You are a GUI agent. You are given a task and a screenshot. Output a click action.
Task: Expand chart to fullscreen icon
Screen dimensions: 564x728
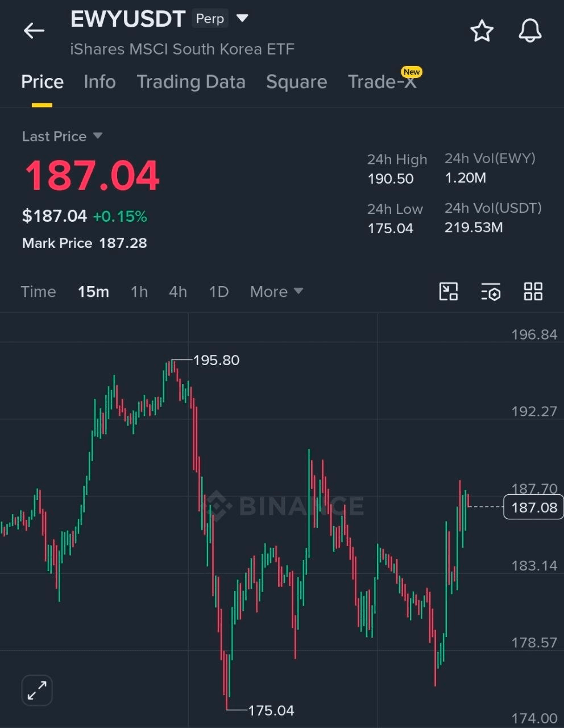37,690
